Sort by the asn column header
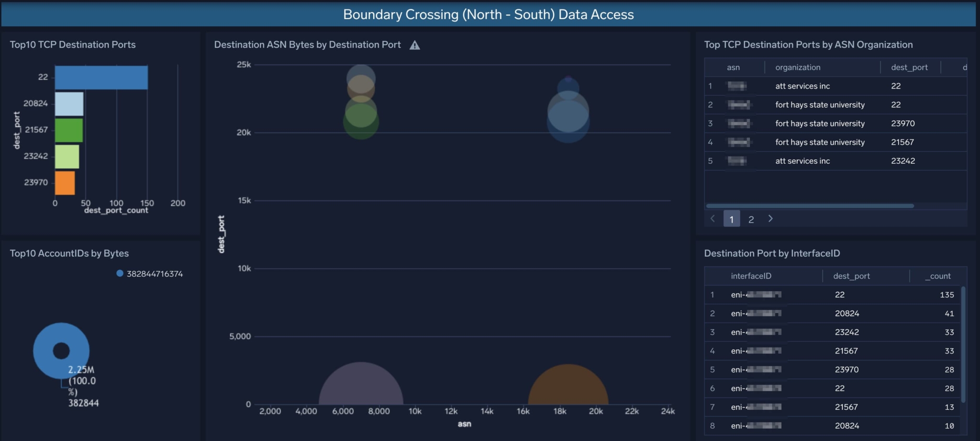Screen dimensions: 980x441 pyautogui.click(x=733, y=68)
